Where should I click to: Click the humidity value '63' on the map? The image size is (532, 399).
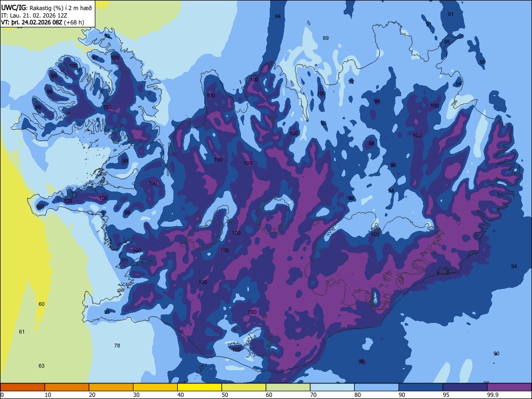[x=41, y=366]
